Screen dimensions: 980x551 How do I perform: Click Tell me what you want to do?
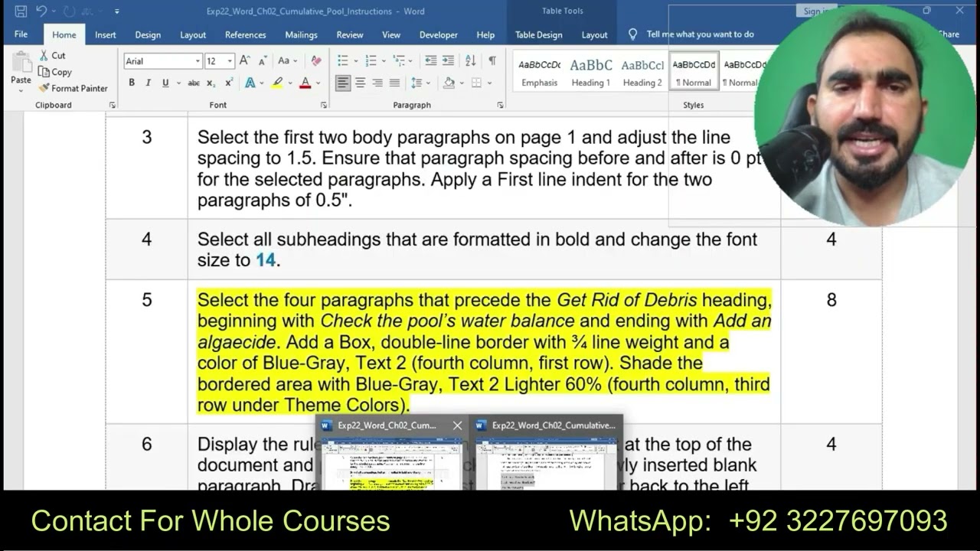pyautogui.click(x=700, y=34)
